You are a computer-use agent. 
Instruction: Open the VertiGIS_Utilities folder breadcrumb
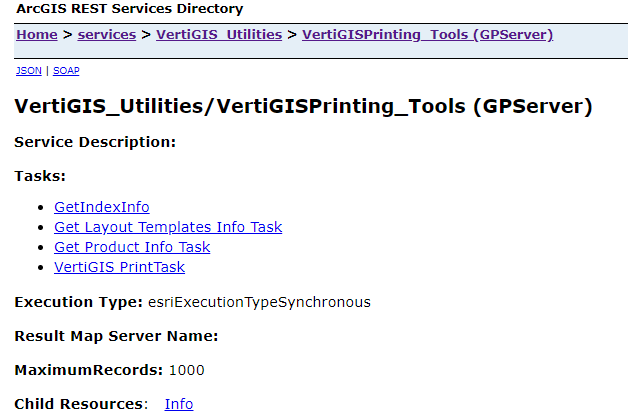(x=219, y=35)
